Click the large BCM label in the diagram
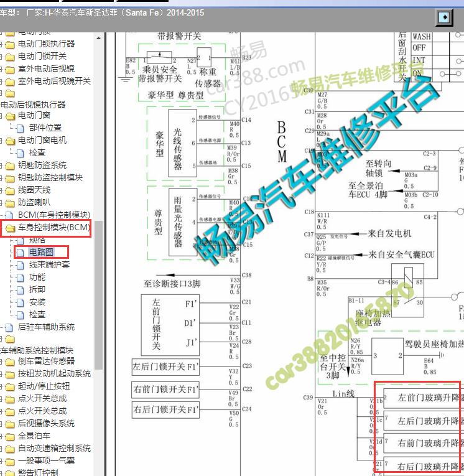The image size is (464, 476). (x=282, y=142)
